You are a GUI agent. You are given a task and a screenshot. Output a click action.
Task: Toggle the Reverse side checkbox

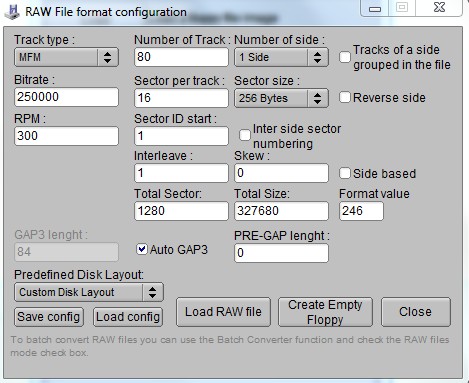tap(345, 97)
